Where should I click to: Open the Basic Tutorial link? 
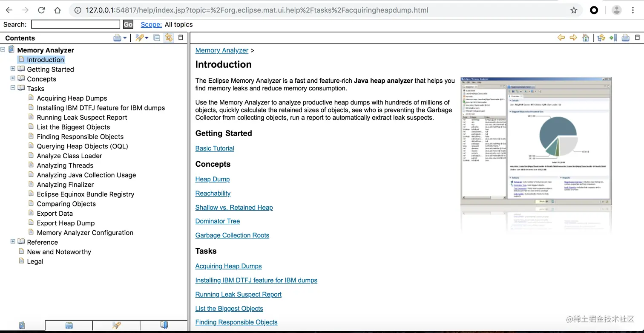tap(215, 148)
